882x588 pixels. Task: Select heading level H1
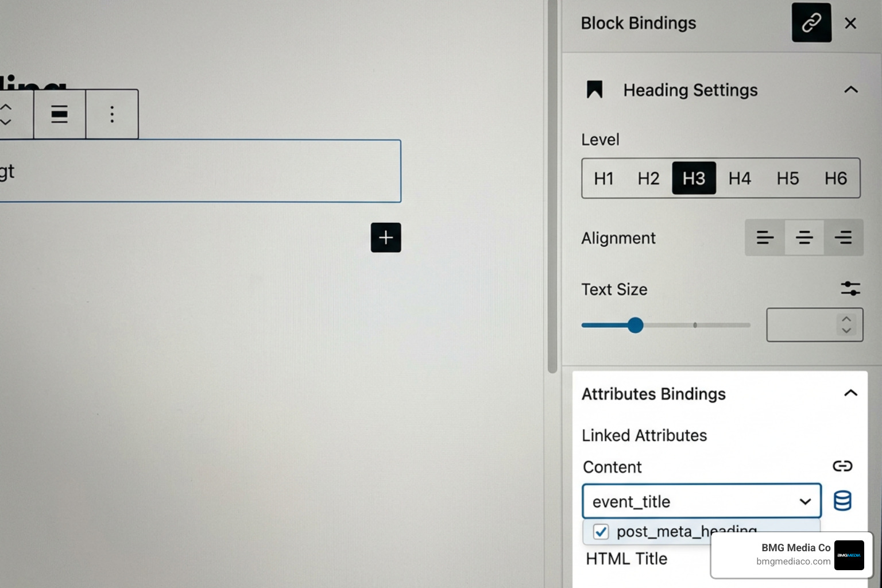pos(604,179)
